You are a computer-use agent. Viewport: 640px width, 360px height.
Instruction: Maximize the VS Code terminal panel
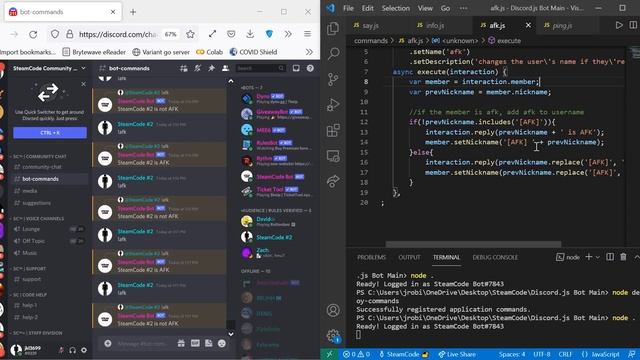[637, 257]
